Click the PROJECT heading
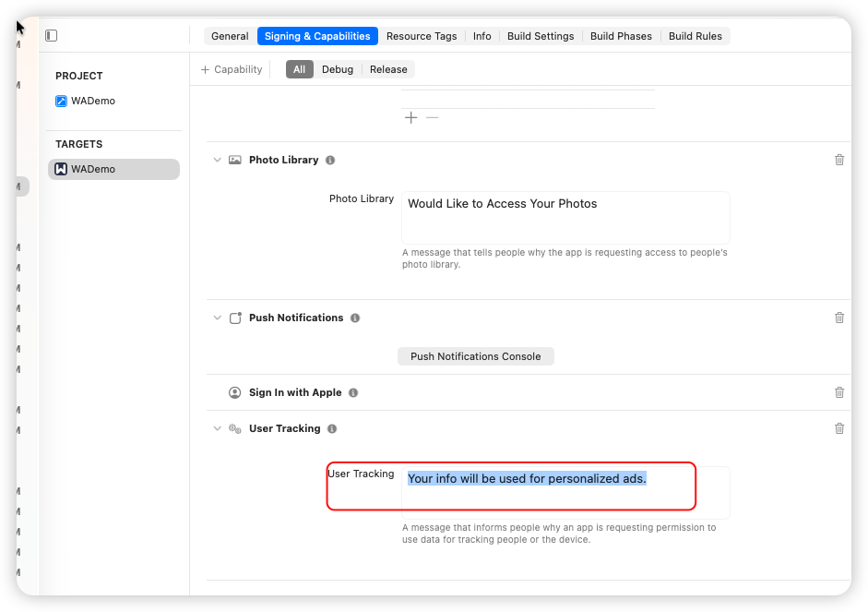Screen dimensions: 868x612 79,76
